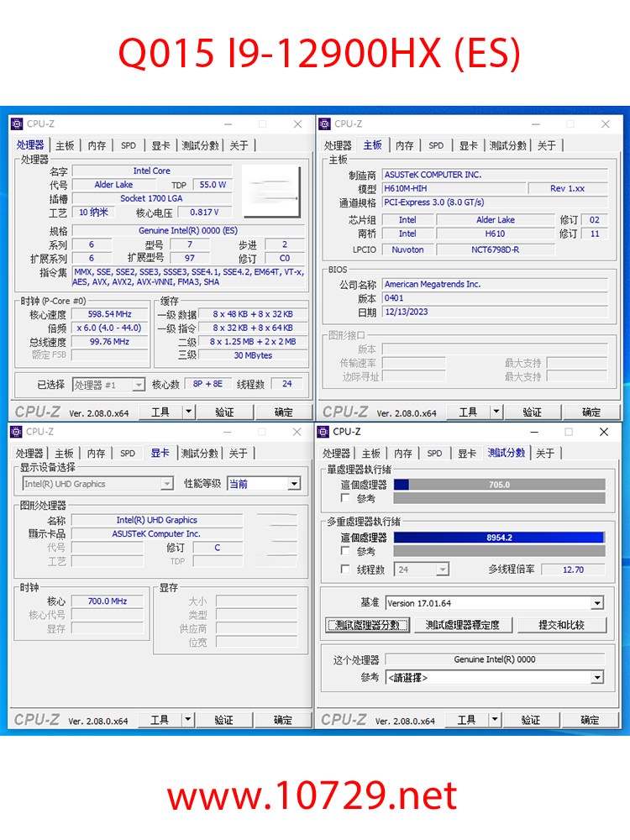This screenshot has height=840, width=630.
Task: Expand the 基准 Version 17.01.64 dropdown
Action: point(596,603)
